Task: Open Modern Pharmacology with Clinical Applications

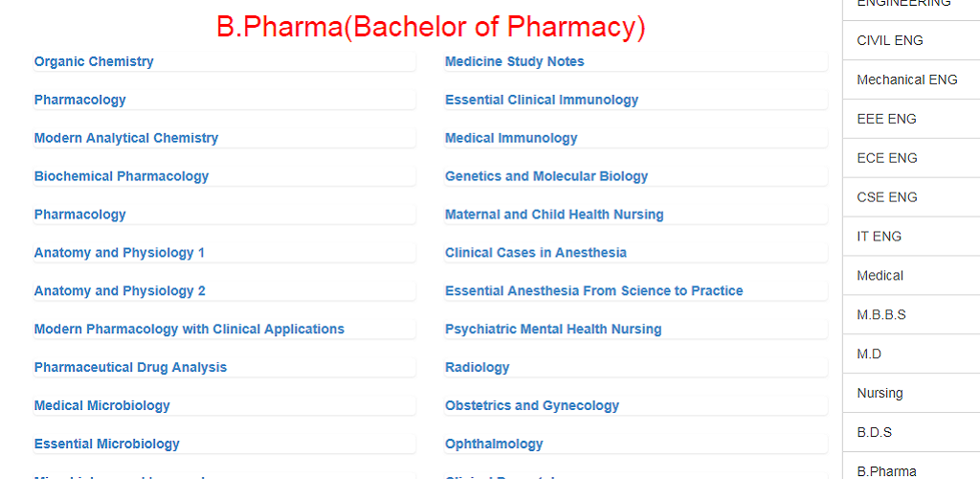Action: [x=189, y=329]
